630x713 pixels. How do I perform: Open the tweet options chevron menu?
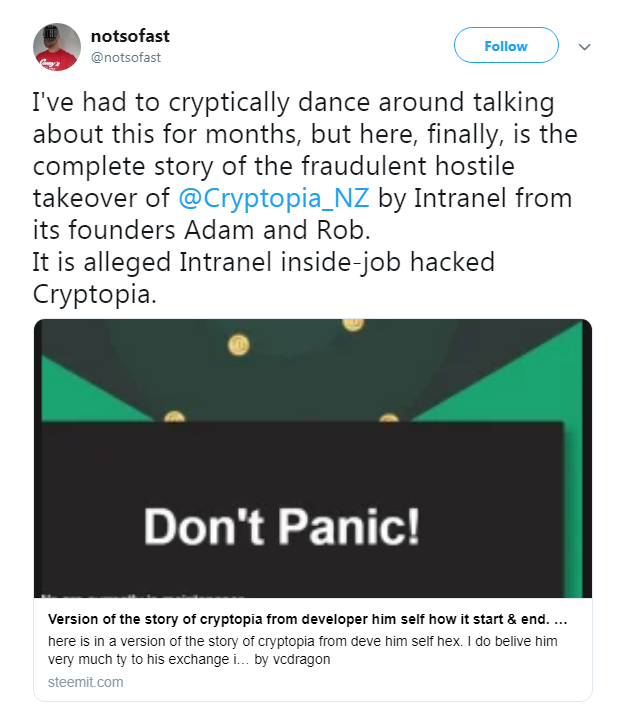click(x=586, y=47)
